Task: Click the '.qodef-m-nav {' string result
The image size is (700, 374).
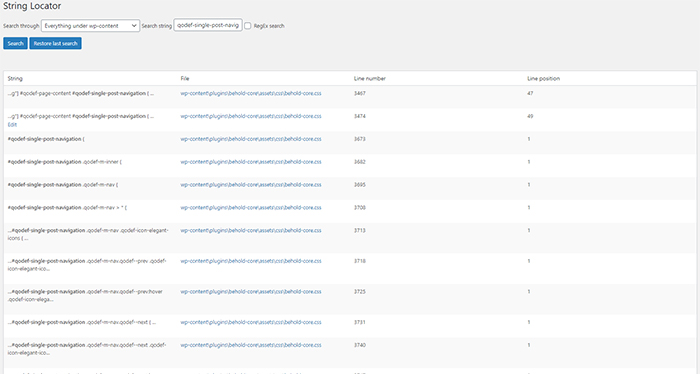Action: click(63, 184)
